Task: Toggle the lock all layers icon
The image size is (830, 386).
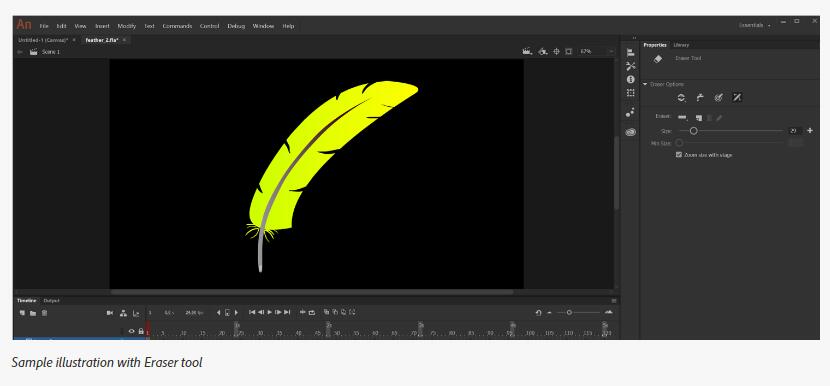Action: 141,331
